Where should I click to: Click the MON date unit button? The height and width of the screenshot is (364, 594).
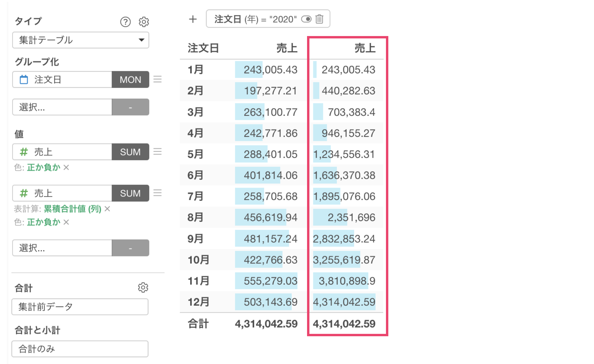130,79
